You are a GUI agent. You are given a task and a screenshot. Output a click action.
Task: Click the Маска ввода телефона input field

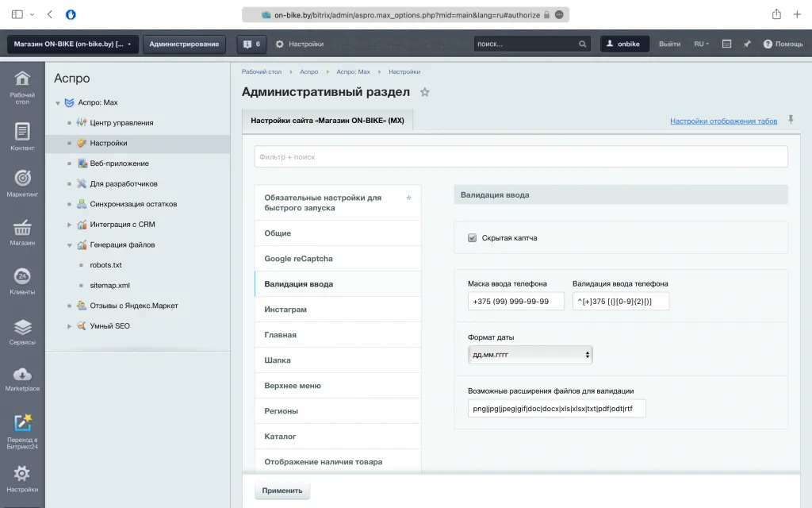516,301
